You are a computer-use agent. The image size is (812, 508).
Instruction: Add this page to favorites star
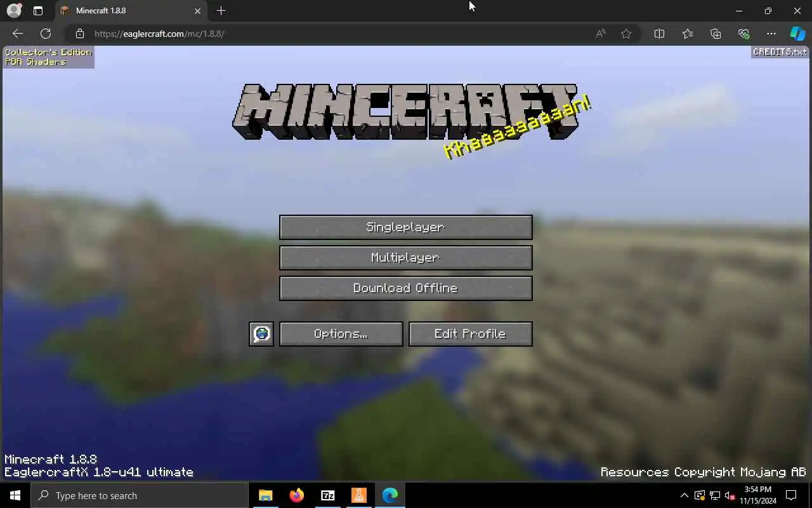(x=626, y=34)
